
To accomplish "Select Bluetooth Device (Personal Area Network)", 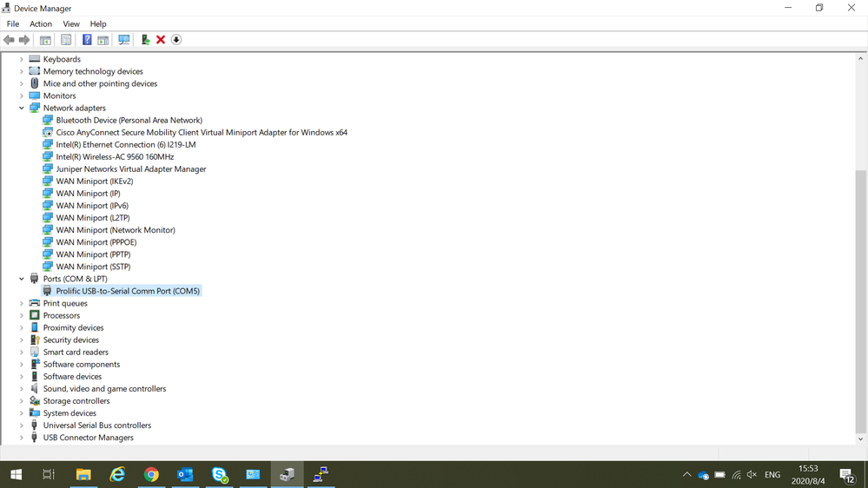I will pos(129,120).
